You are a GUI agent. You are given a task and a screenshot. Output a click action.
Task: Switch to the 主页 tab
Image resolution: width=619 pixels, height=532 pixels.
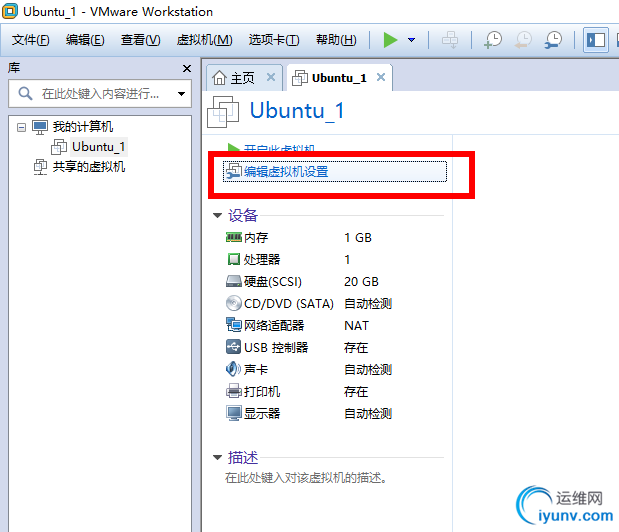pos(243,78)
